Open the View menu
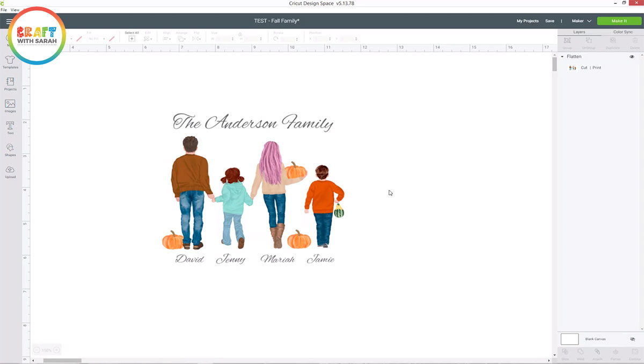This screenshot has width=644, height=364. click(x=14, y=10)
